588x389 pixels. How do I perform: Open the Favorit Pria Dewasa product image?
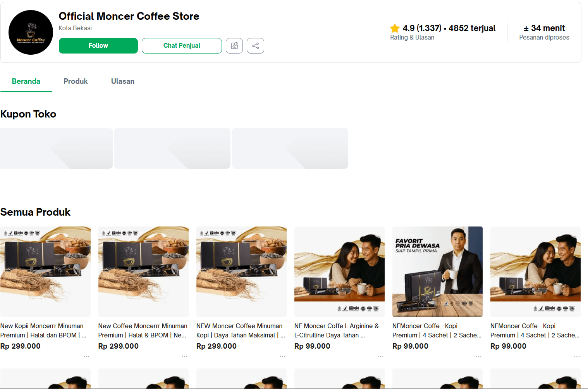click(437, 271)
